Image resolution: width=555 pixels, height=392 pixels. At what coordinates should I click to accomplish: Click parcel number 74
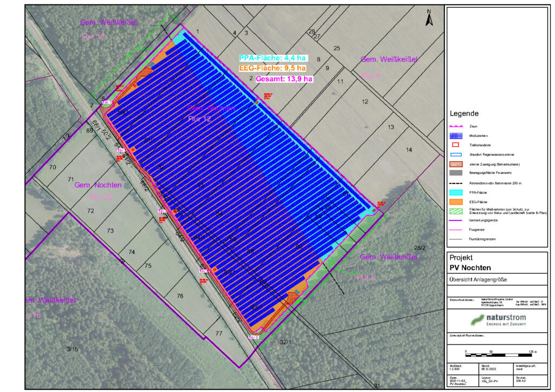coord(132,252)
